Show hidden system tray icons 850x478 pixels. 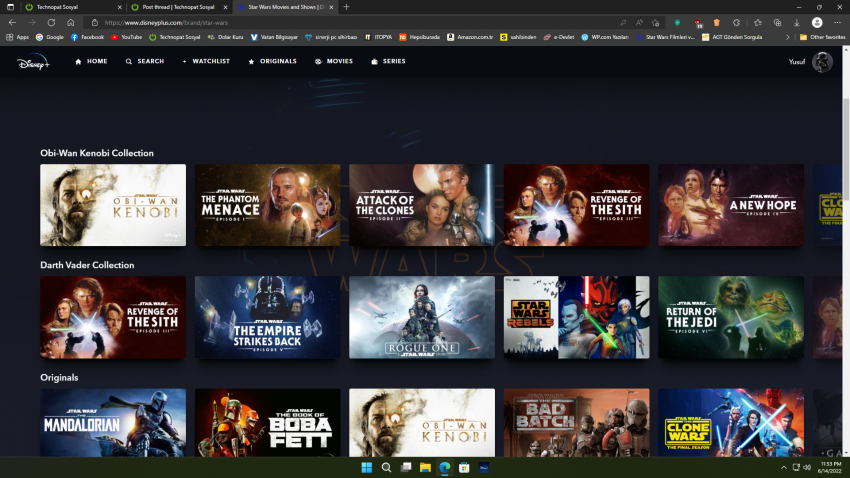[783, 468]
